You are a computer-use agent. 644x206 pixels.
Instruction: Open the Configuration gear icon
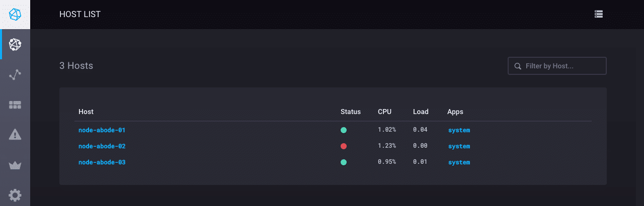[15, 195]
